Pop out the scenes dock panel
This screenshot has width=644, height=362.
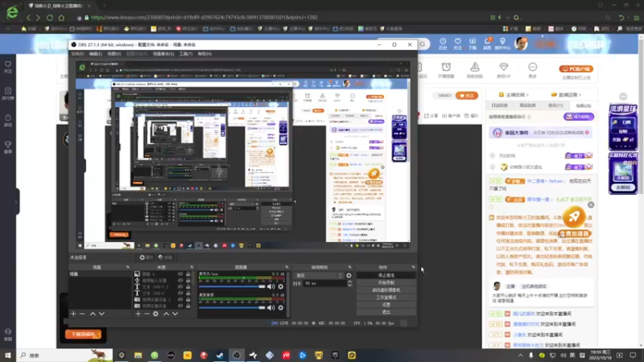[x=128, y=267]
